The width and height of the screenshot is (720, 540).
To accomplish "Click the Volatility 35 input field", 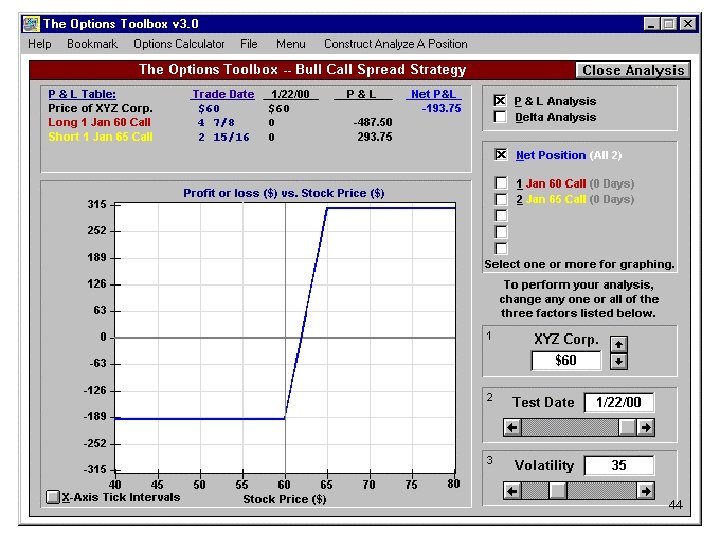I will coord(619,466).
